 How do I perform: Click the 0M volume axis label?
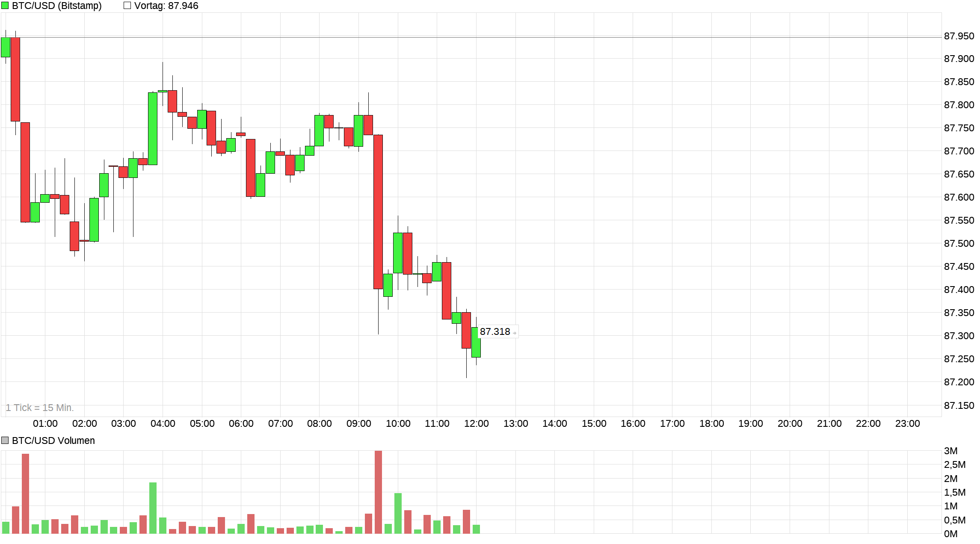point(950,534)
